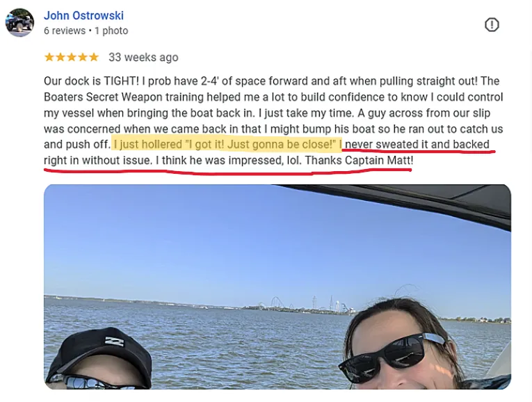Click the "33 weeks ago" timestamp
The width and height of the screenshot is (532, 402).
143,57
